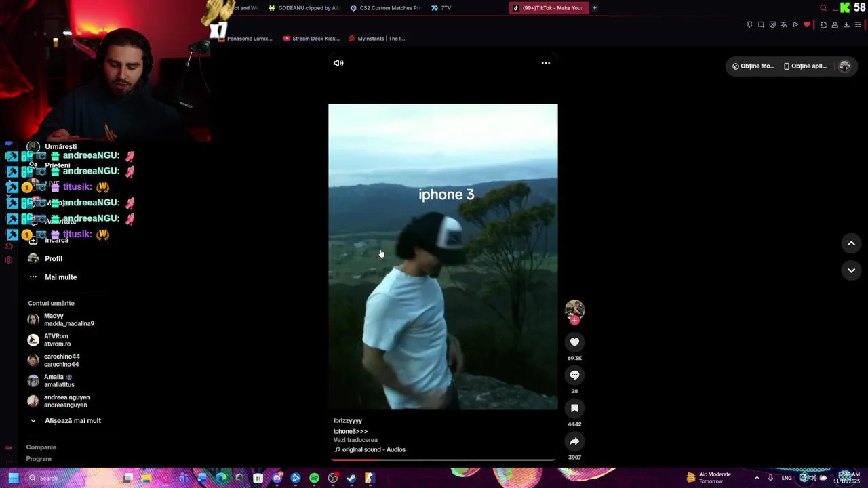
Task: Like the video with the heart button
Action: tap(574, 342)
